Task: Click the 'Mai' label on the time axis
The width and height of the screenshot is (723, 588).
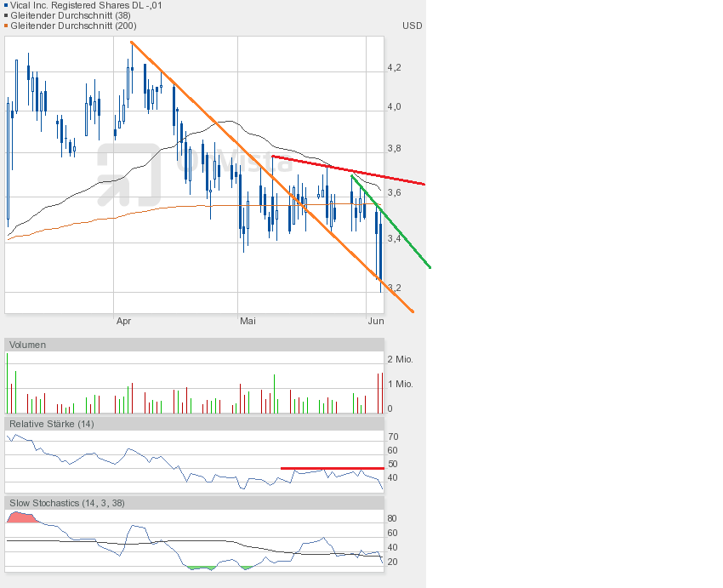Action: click(248, 321)
